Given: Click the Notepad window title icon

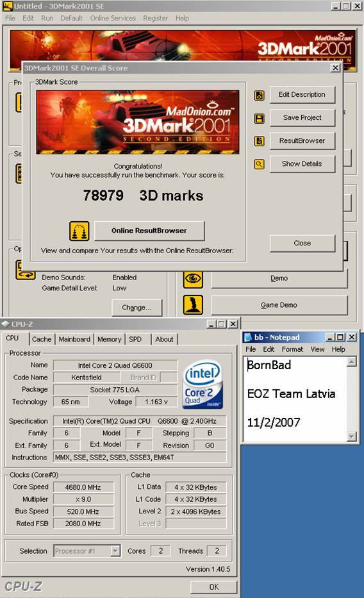Looking at the screenshot, I should coord(248,337).
